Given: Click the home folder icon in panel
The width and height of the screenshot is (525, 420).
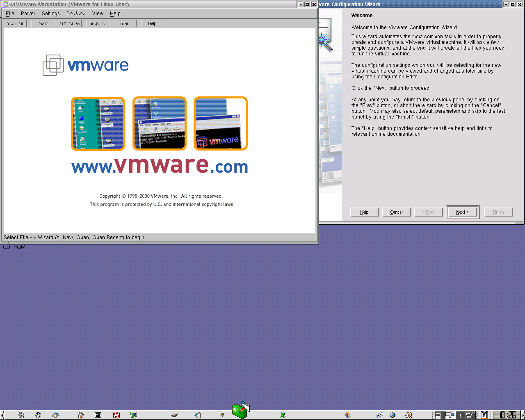Looking at the screenshot, I should [x=81, y=415].
